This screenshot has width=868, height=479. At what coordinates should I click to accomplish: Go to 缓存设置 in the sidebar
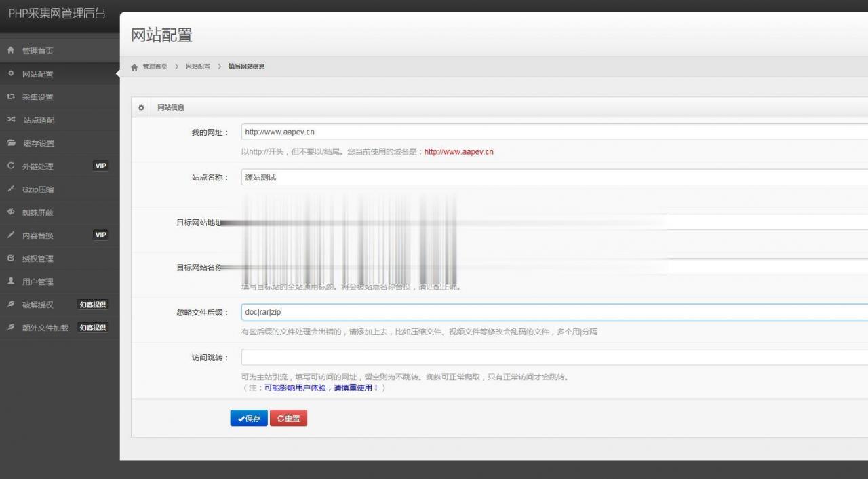[60, 143]
